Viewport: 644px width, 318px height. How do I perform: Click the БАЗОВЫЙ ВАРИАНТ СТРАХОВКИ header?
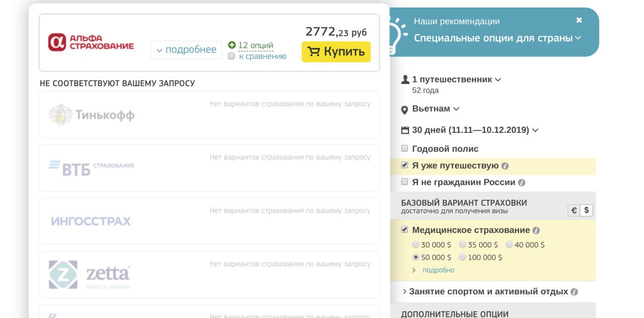click(x=464, y=203)
